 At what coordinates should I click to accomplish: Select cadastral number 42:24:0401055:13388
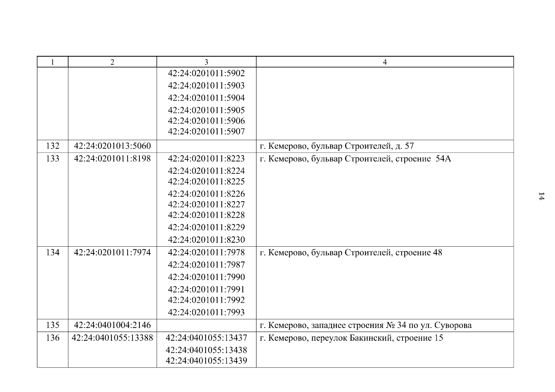tap(112, 338)
